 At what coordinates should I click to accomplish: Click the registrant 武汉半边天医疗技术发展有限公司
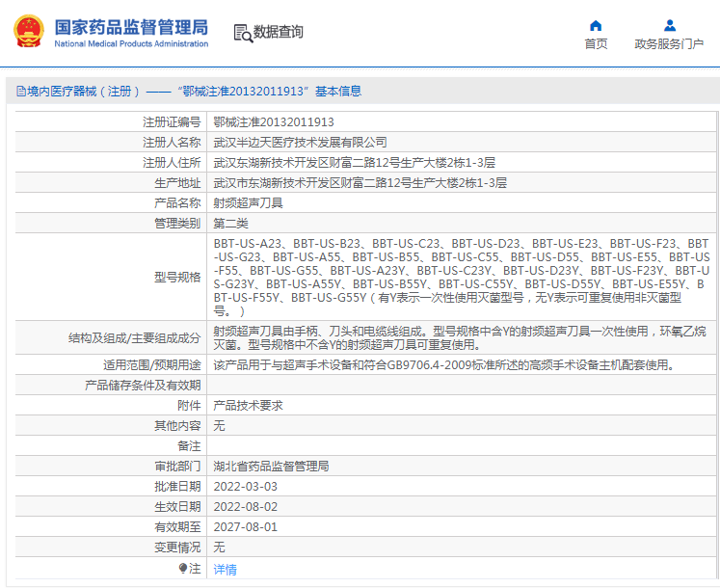[301, 143]
